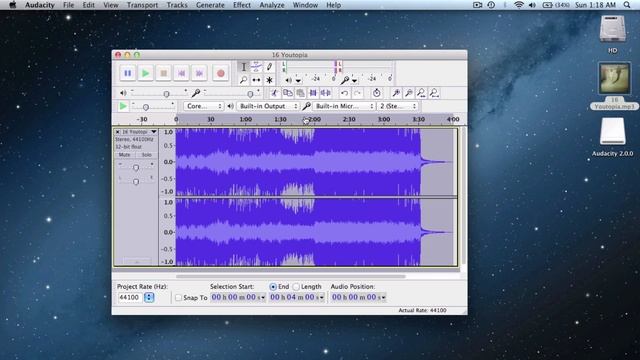640x360 pixels.
Task: Click the playback speed slider knob
Action: pyautogui.click(x=146, y=107)
